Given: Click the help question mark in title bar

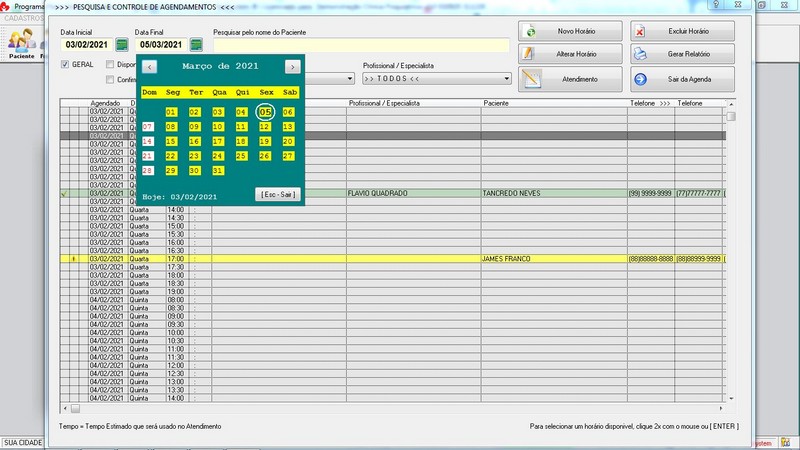Looking at the screenshot, I should tap(716, 4).
